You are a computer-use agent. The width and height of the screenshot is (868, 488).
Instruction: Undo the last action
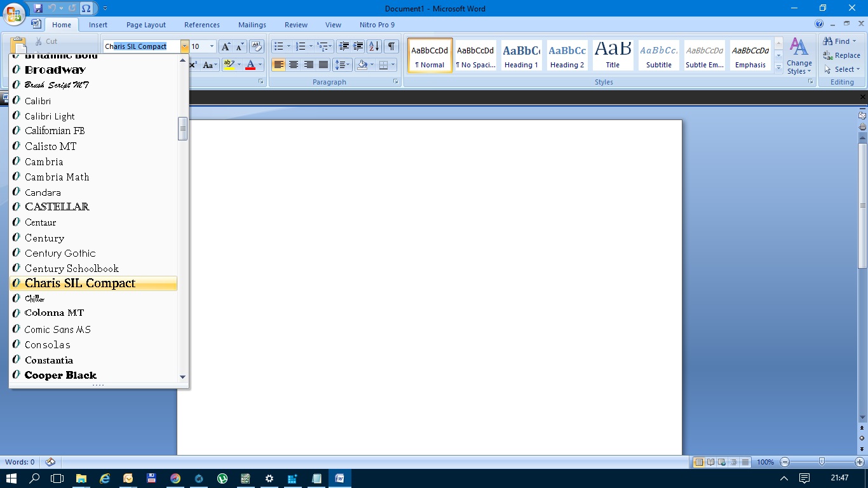pos(53,8)
